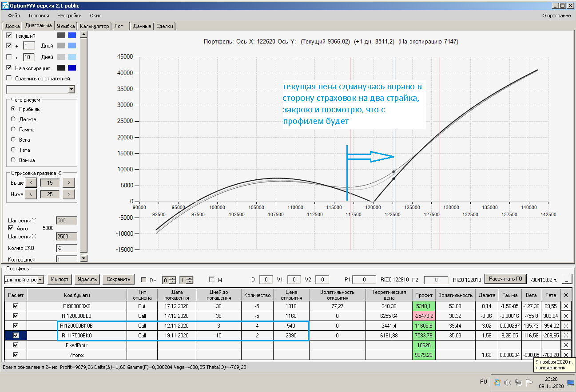
Task: Click the V1 input field
Action: click(294, 280)
